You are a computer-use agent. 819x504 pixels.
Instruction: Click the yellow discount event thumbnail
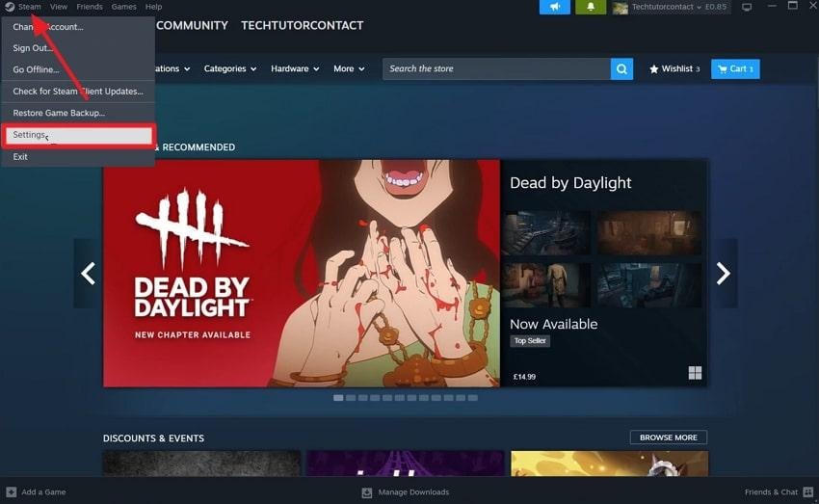(609, 464)
